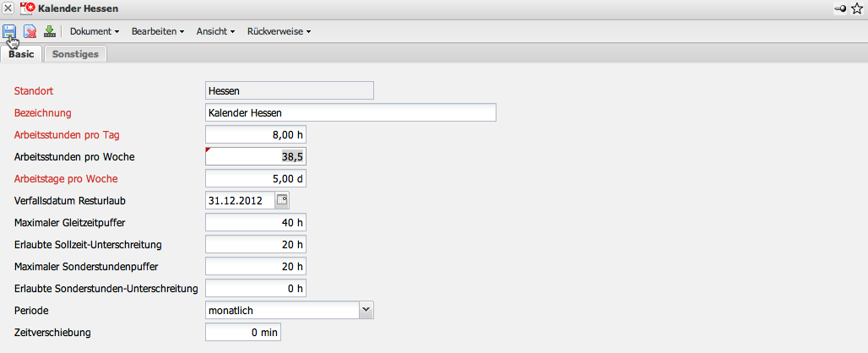Click the discard changes red-X icon
This screenshot has width=868, height=353.
tap(30, 31)
